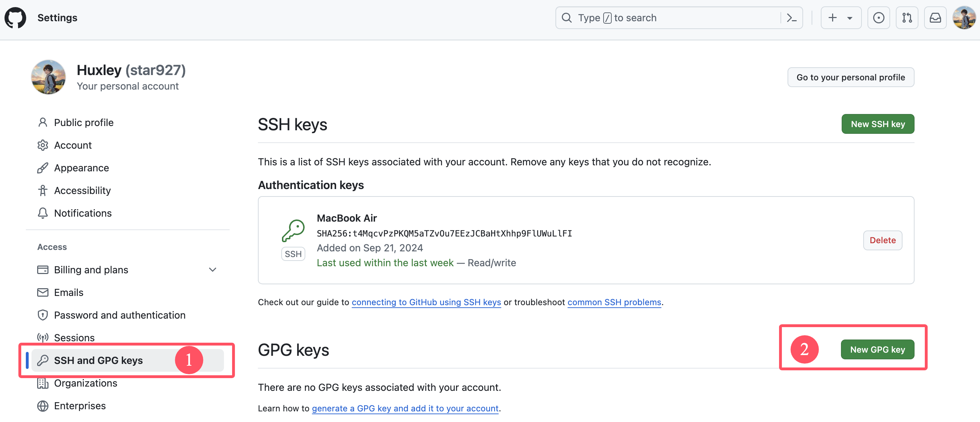Open generate a GPG key guide link
Screen dimensions: 980x422
(405, 408)
